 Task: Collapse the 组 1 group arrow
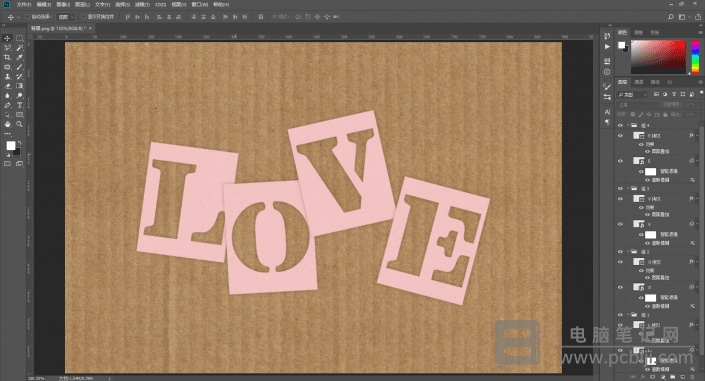[628, 315]
